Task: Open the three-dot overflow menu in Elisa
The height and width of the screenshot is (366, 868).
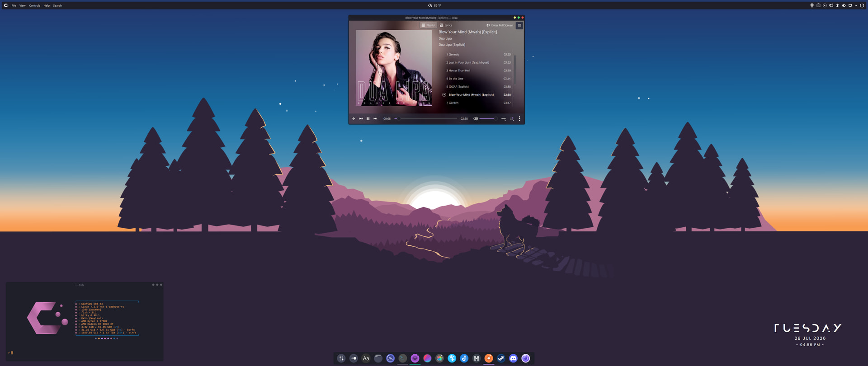Action: coord(519,119)
